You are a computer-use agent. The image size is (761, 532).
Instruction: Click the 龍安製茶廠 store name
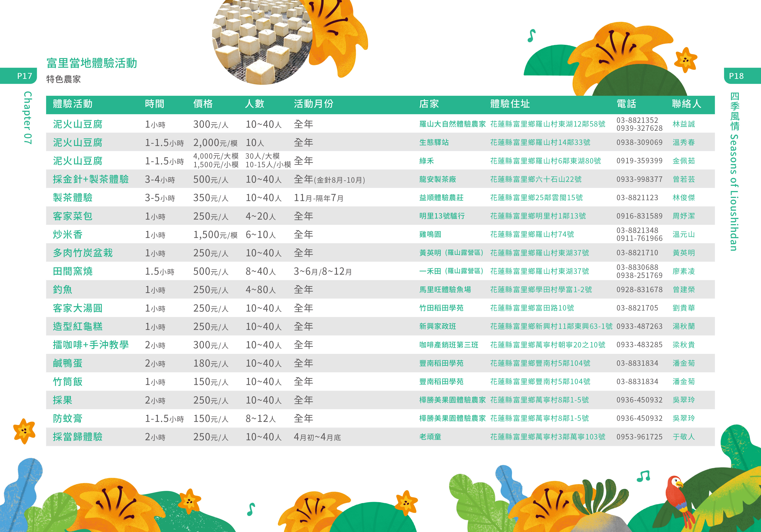coord(437,179)
